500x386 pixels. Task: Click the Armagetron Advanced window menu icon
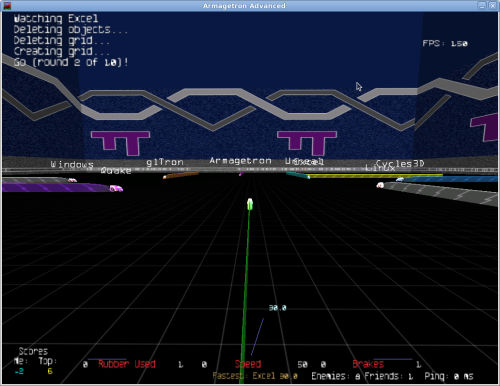point(7,6)
